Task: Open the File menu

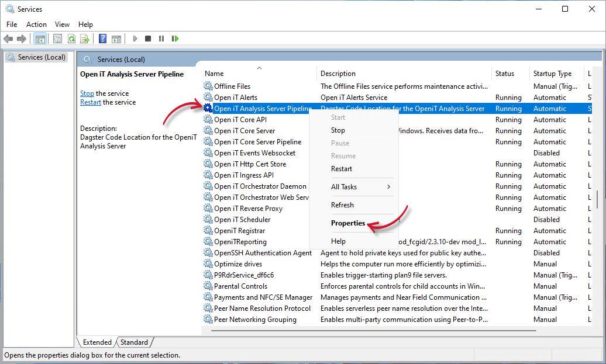Action: (12, 25)
